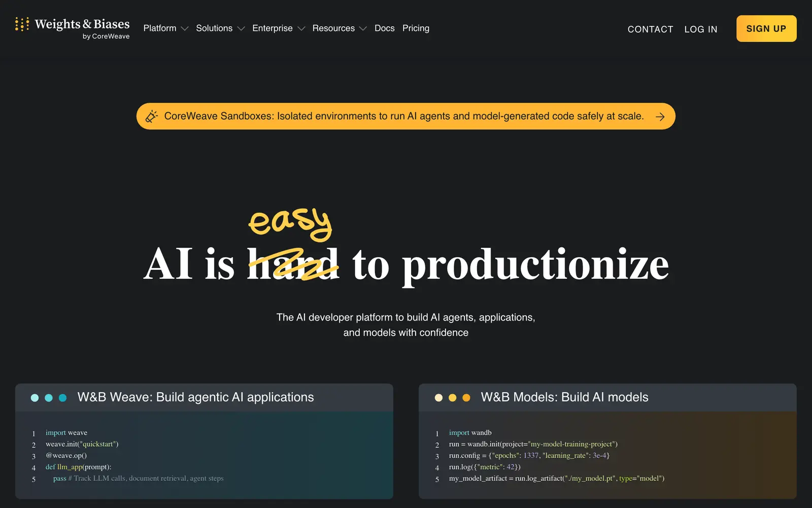The image size is (812, 508).
Task: Click the "import wandb" code line
Action: (470, 433)
